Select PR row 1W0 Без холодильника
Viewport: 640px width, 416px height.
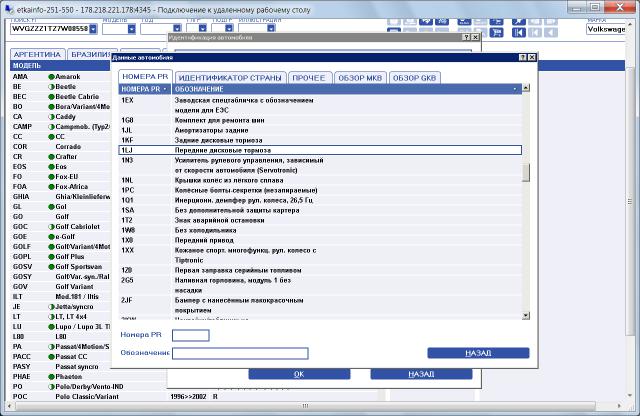[x=320, y=230]
